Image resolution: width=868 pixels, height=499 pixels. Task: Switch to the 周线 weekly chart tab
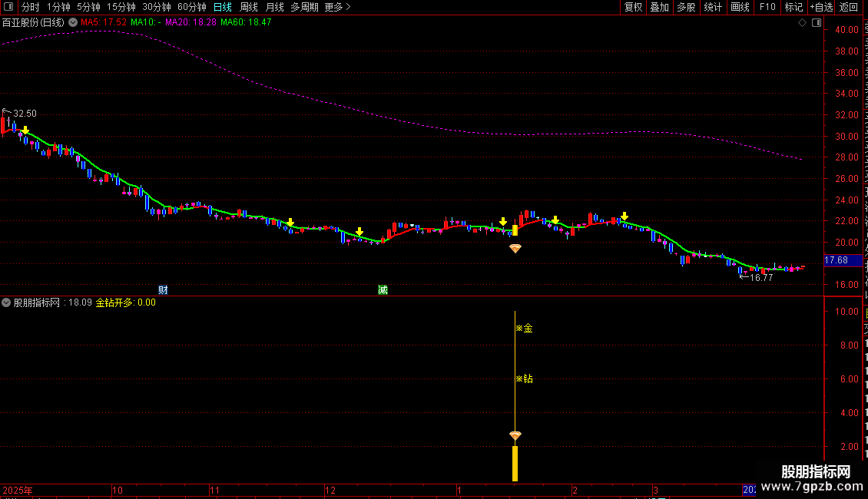pyautogui.click(x=249, y=7)
